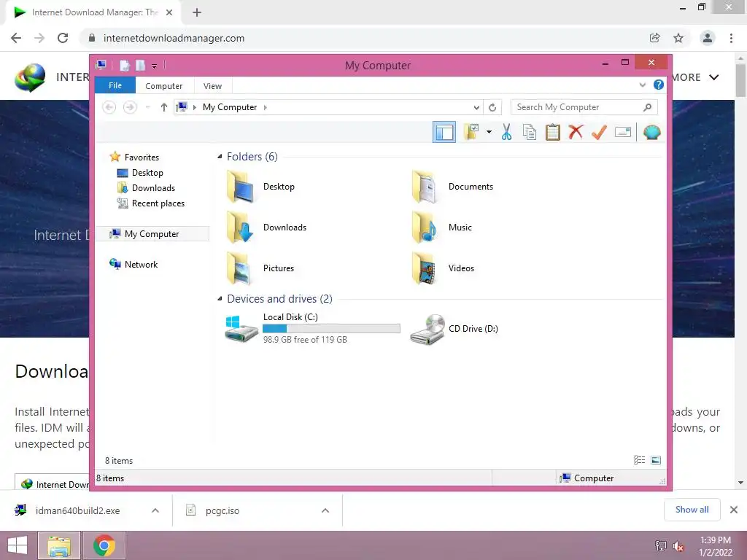Click the orange checkmark Properties icon
Image resolution: width=747 pixels, height=560 pixels.
coord(599,132)
